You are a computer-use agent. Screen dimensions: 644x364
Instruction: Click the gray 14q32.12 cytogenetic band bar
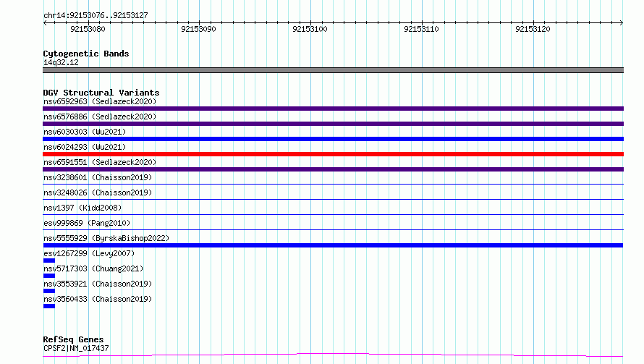[333, 70]
